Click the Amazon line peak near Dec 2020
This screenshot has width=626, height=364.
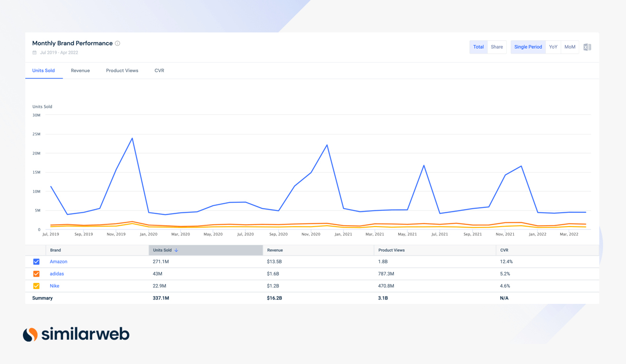coord(327,145)
